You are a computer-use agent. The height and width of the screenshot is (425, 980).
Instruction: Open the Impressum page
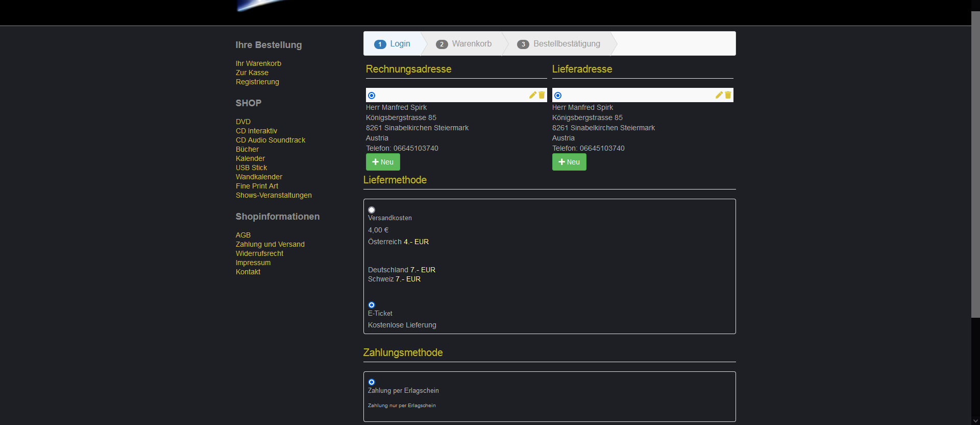coord(253,263)
